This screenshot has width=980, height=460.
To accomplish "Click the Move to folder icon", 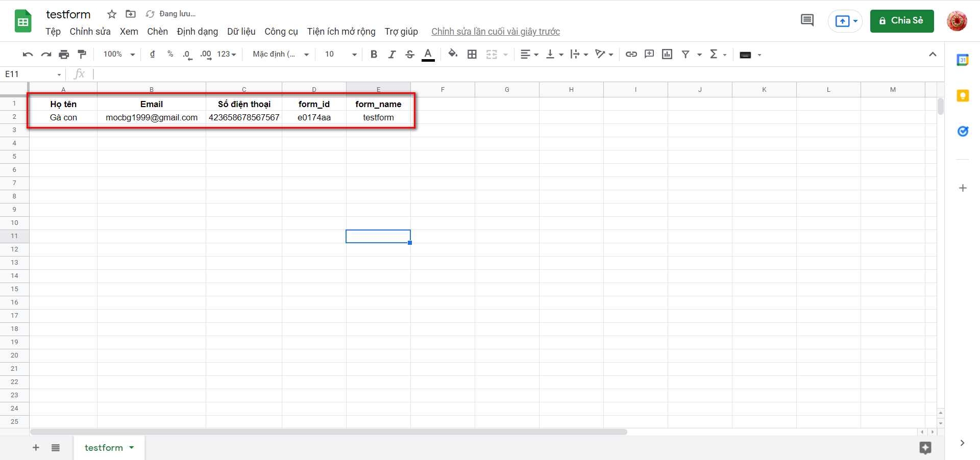I will [x=131, y=14].
